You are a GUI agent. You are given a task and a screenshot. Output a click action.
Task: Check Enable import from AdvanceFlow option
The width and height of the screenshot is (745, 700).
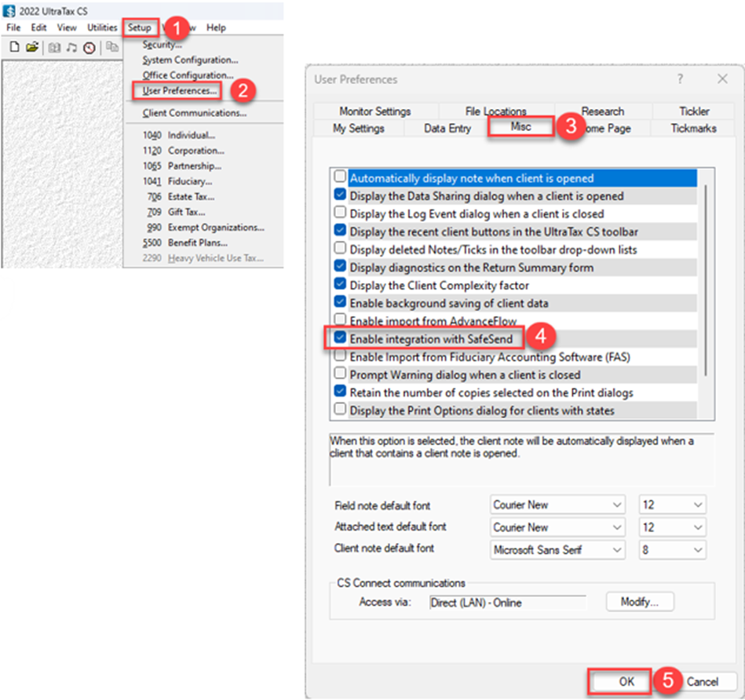click(x=340, y=320)
